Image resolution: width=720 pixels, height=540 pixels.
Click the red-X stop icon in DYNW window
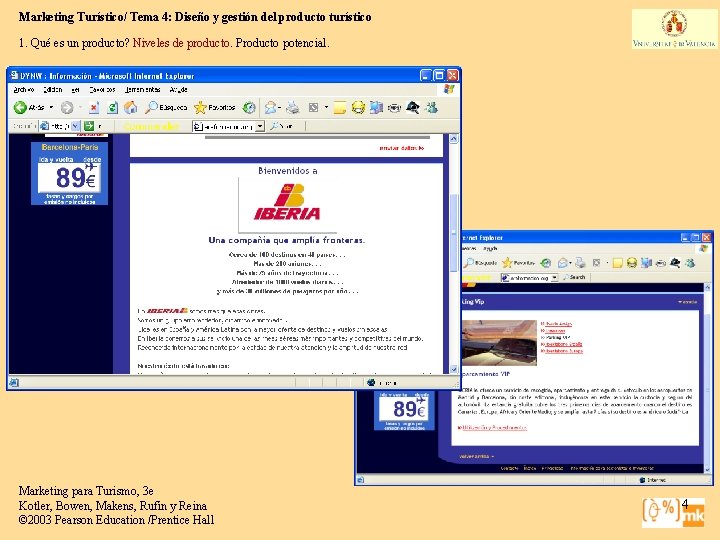tap(94, 107)
